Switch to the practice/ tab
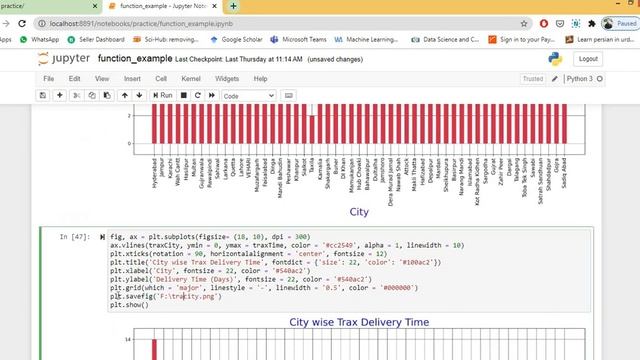Viewport: 640px width, 360px height. click(x=45, y=6)
